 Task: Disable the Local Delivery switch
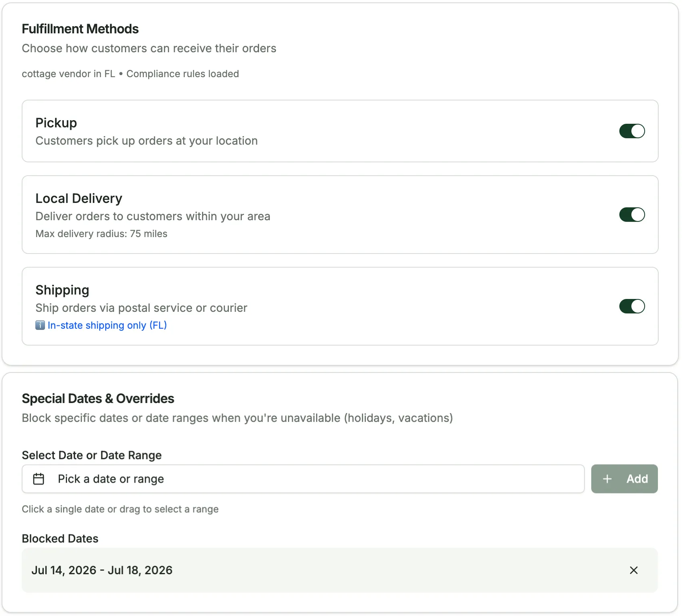point(632,215)
